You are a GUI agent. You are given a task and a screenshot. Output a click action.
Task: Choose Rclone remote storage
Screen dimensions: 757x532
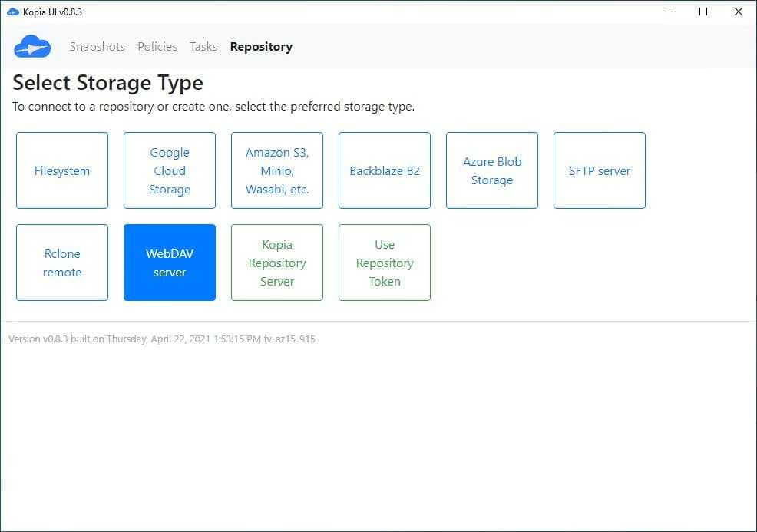point(62,263)
